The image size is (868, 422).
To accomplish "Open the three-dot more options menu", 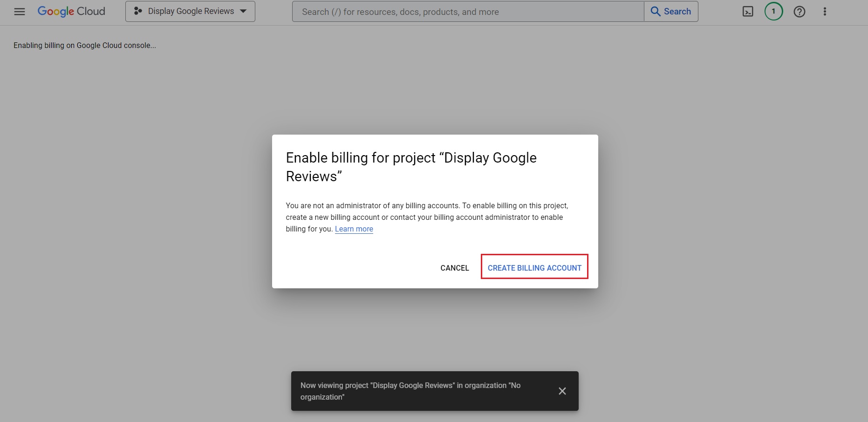I will point(825,12).
